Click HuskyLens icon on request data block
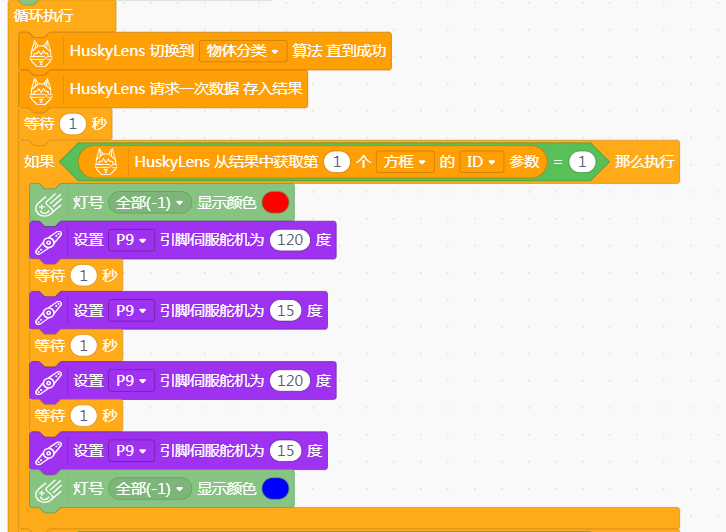Viewport: 726px width, 532px height. [41, 91]
